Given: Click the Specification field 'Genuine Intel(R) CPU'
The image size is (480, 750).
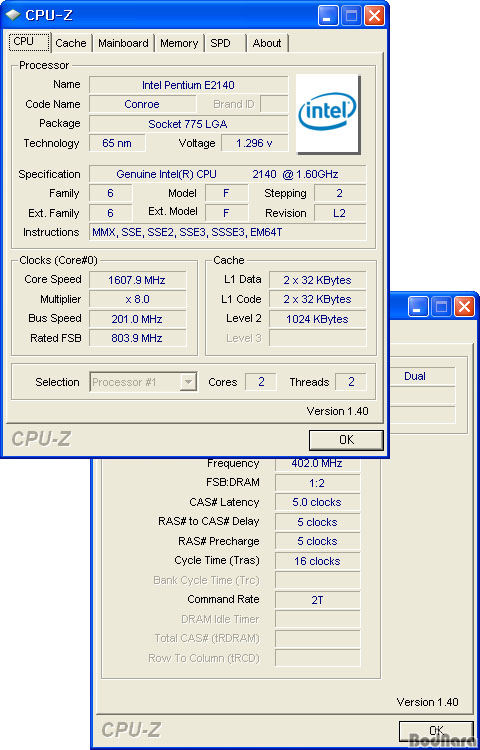Looking at the screenshot, I should [228, 174].
